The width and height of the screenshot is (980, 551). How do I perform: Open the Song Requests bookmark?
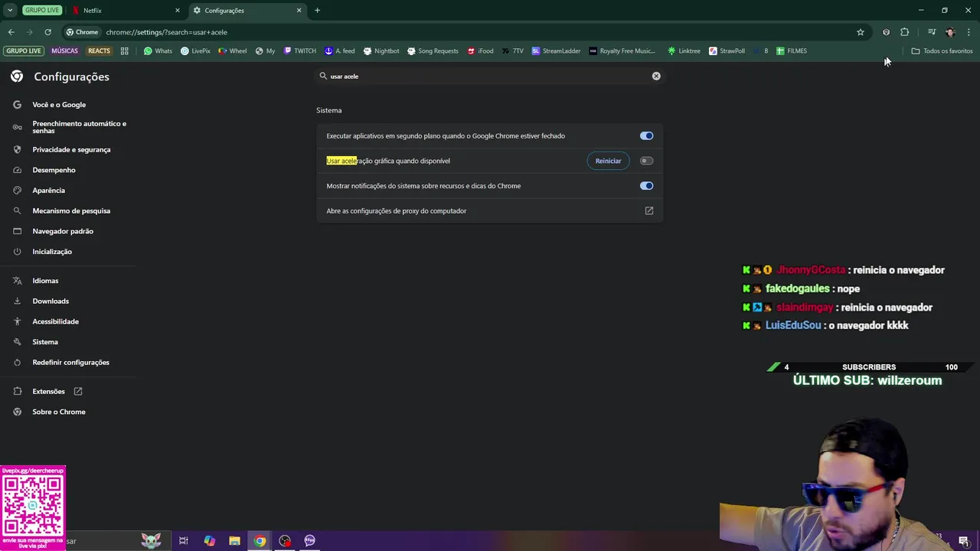(433, 51)
